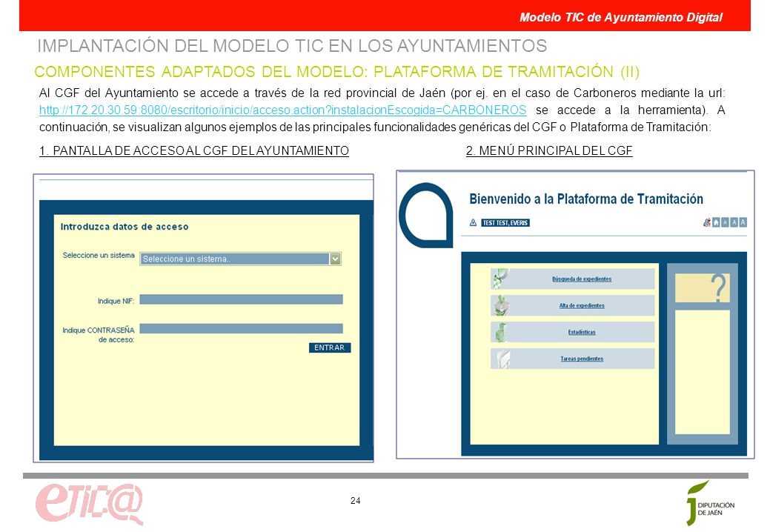Viewport: 770px width, 532px height.
Task: Click the user icon beside TEST TEST, EVERIS
Action: pos(473,222)
